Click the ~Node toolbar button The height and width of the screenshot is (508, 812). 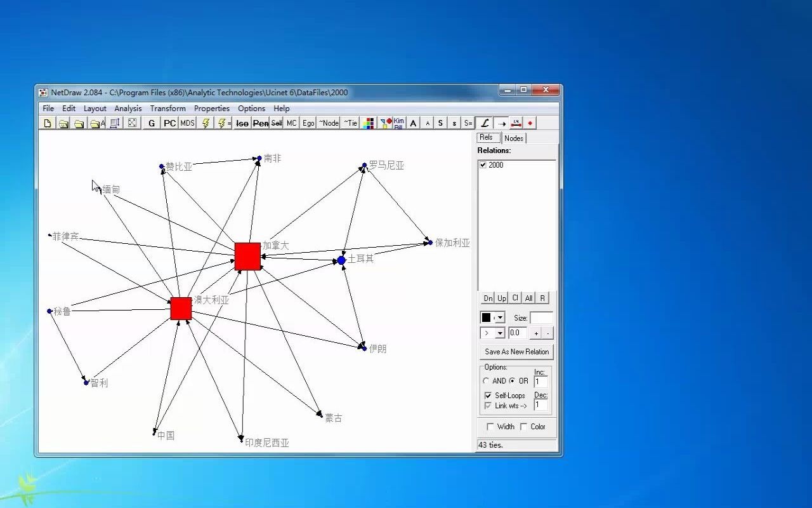click(328, 123)
